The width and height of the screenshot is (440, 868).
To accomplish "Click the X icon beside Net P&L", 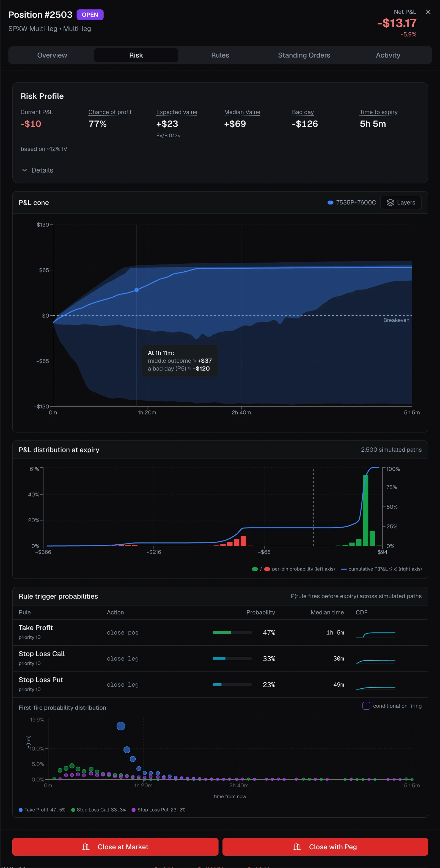I will coord(428,12).
